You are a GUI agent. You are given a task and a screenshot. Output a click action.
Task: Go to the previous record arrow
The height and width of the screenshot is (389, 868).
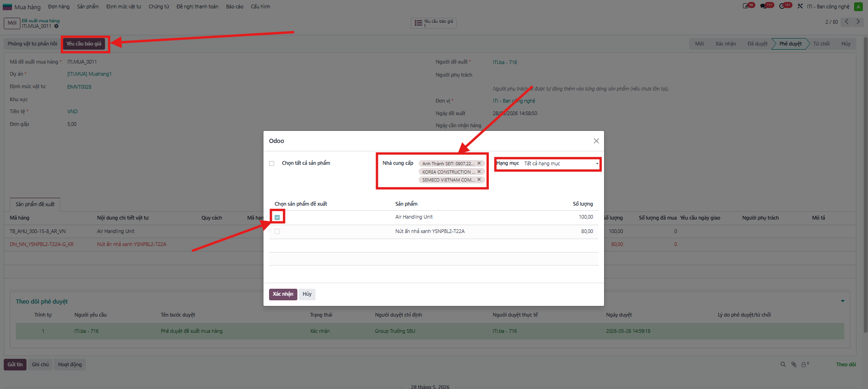click(847, 22)
